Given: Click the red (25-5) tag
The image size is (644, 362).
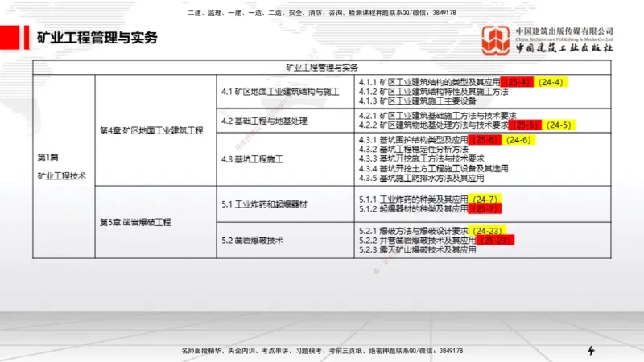Looking at the screenshot, I should [x=526, y=125].
